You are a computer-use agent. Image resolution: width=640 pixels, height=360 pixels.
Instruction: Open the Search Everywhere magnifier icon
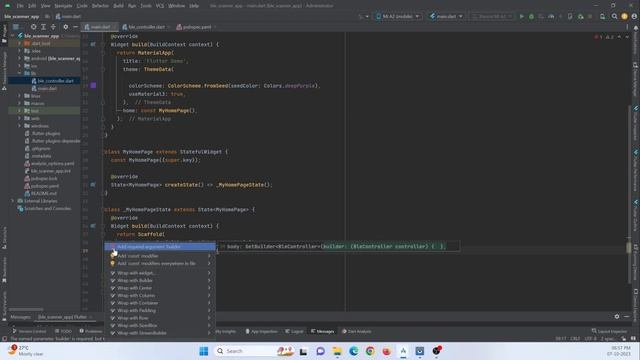614,16
